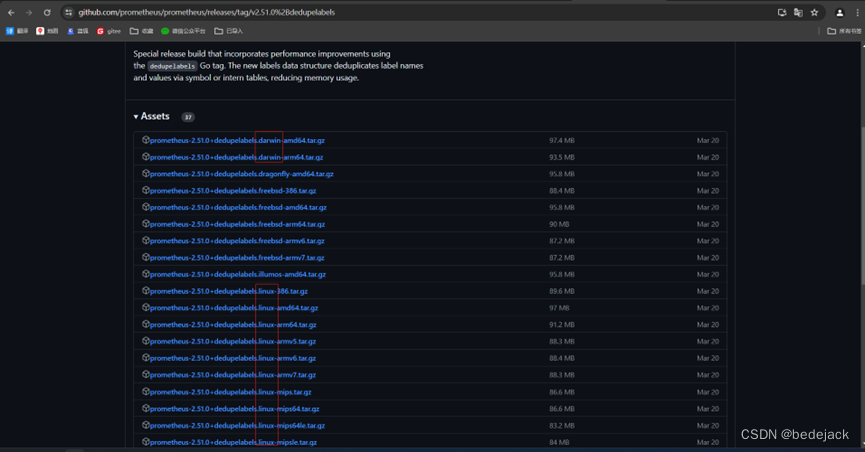Go back to the previous browser page
865x452 pixels.
pos(11,12)
